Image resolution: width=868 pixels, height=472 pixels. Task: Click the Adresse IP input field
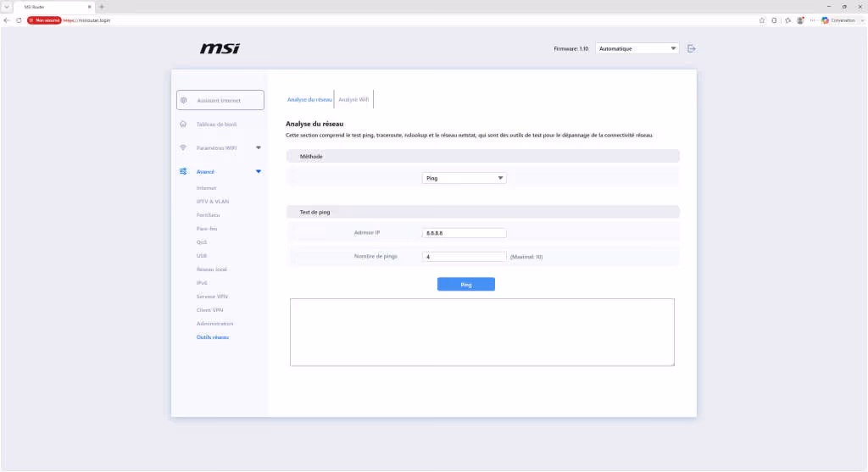tap(464, 233)
